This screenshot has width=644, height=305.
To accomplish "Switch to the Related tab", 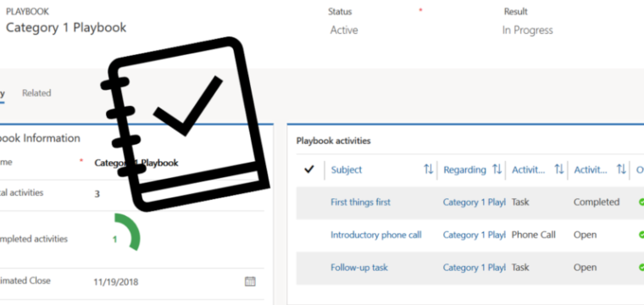I will 36,93.
